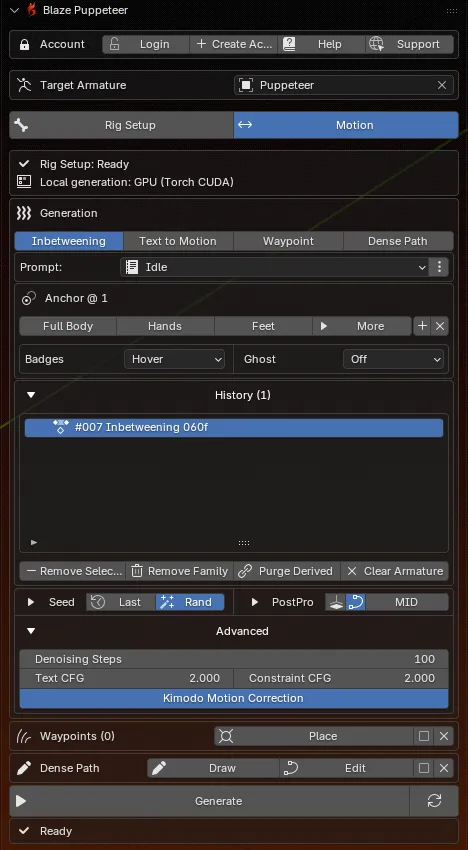Screen dimensions: 468x850
Task: Click the Clear Armature button
Action: (395, 571)
